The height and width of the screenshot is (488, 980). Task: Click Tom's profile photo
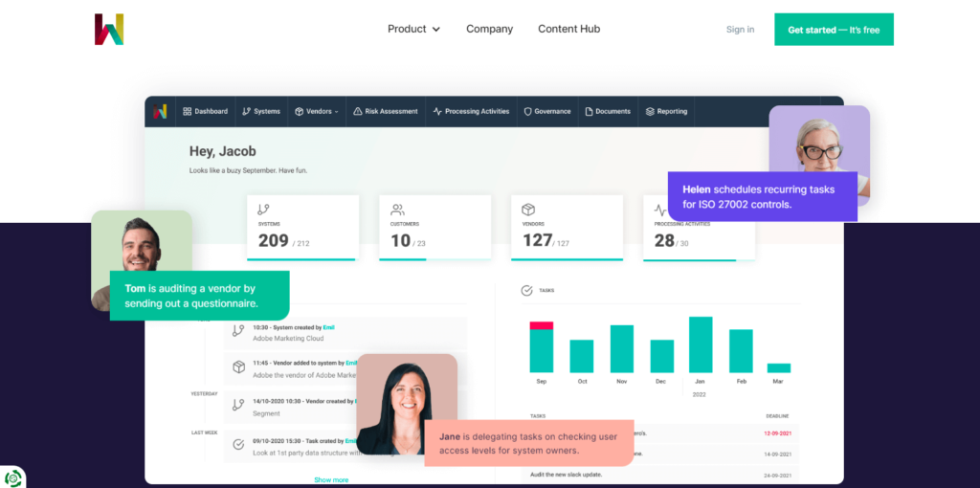pyautogui.click(x=142, y=240)
